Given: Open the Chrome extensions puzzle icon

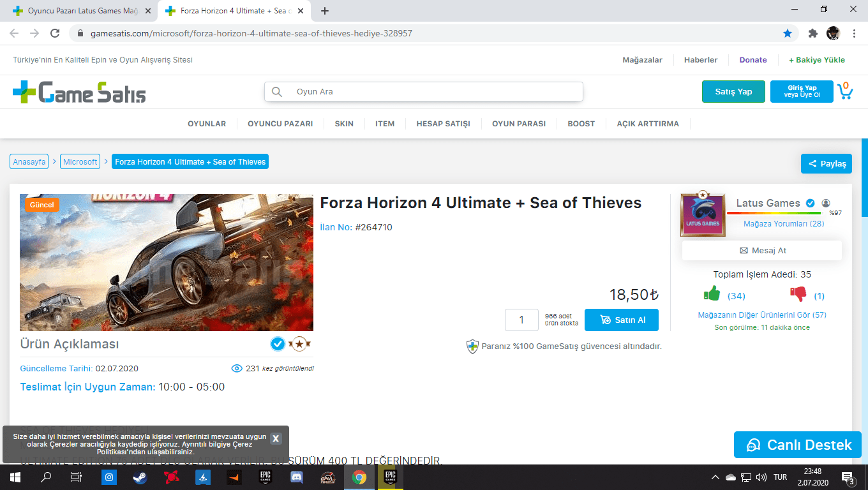Looking at the screenshot, I should [813, 33].
